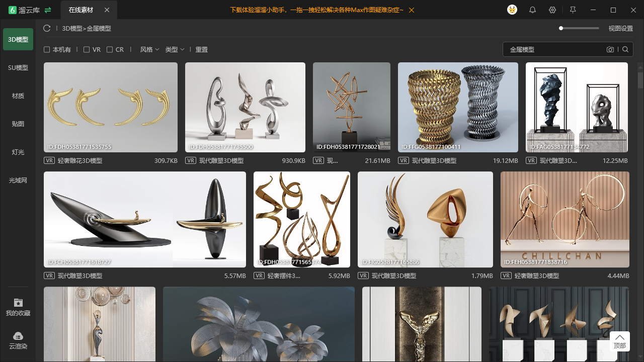Open 云渲染 cloud render icon
Screen dimensions: 644x362
[x=18, y=336]
